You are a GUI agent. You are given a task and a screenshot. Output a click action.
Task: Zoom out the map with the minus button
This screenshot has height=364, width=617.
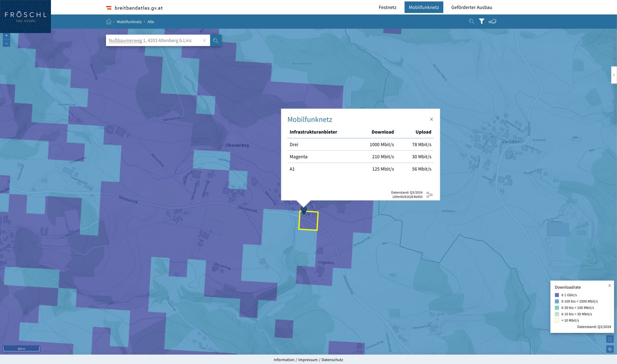(x=6, y=43)
